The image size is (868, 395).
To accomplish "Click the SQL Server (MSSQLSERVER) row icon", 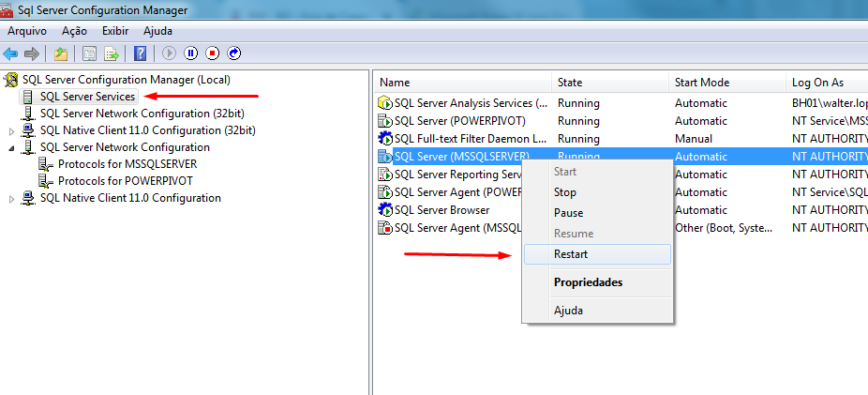I will pos(384,157).
